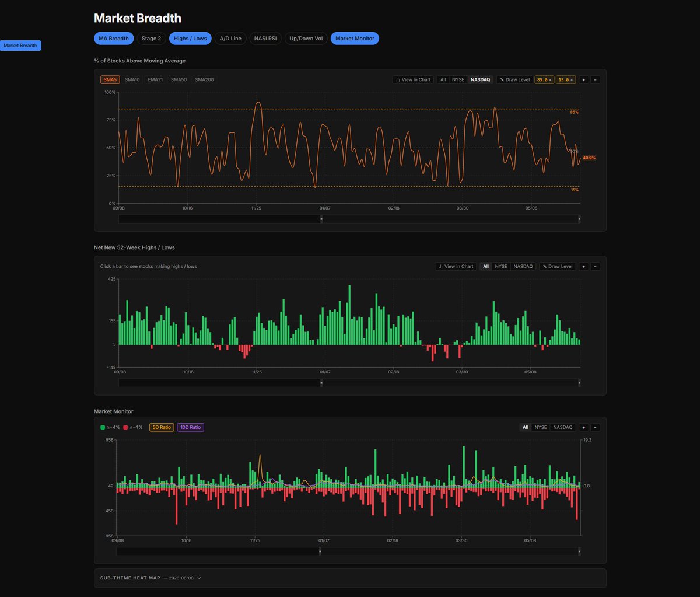This screenshot has height=597, width=700.
Task: Choose All exchanges in MA Breadth panel
Action: (443, 79)
